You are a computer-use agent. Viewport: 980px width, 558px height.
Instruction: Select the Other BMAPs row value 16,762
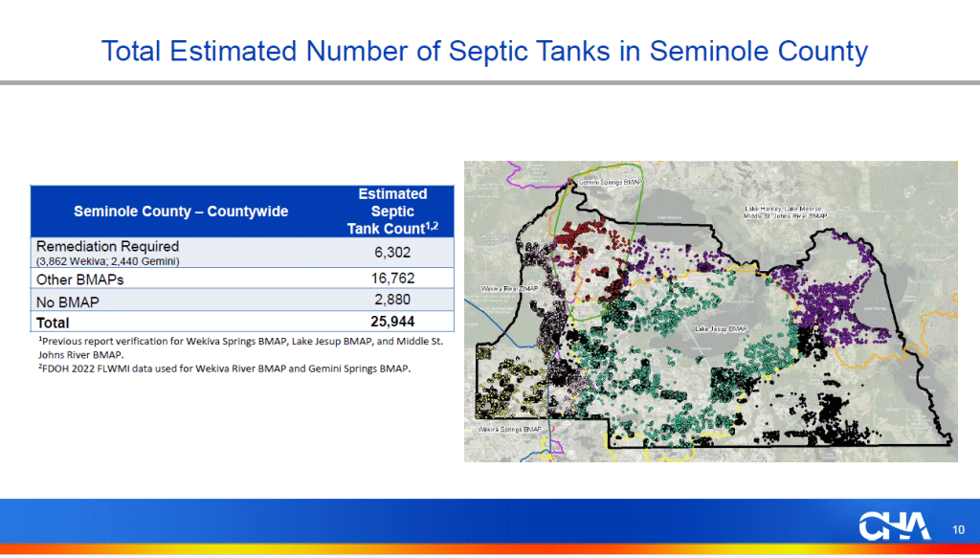393,278
